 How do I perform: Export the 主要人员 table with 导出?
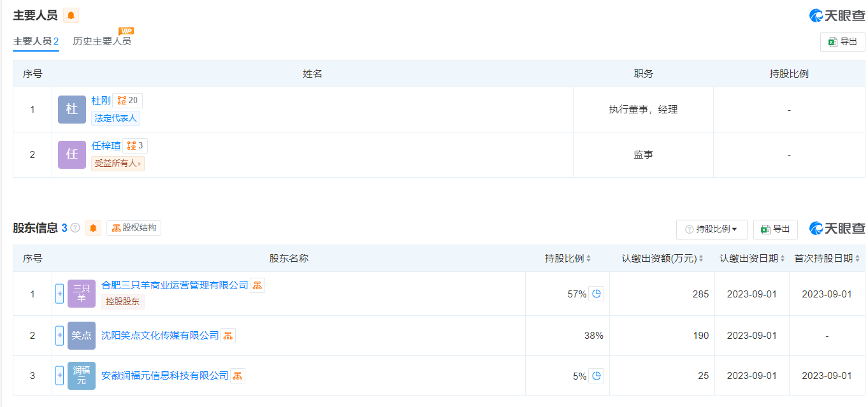pos(843,42)
